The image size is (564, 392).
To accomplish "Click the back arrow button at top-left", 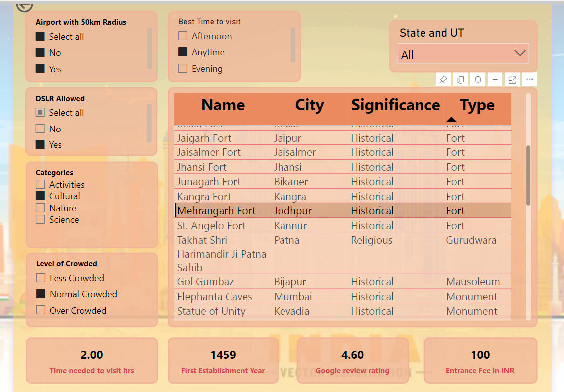I will pos(24,5).
